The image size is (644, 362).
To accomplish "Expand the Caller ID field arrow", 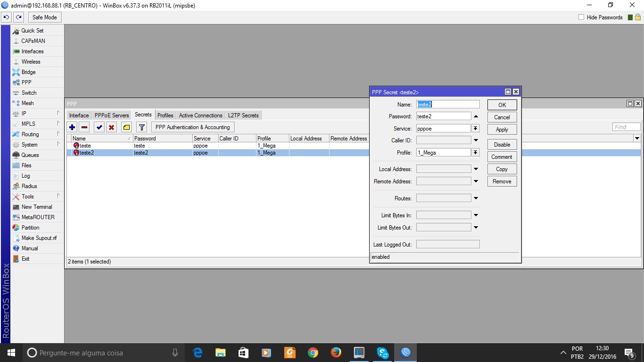I will coord(476,140).
